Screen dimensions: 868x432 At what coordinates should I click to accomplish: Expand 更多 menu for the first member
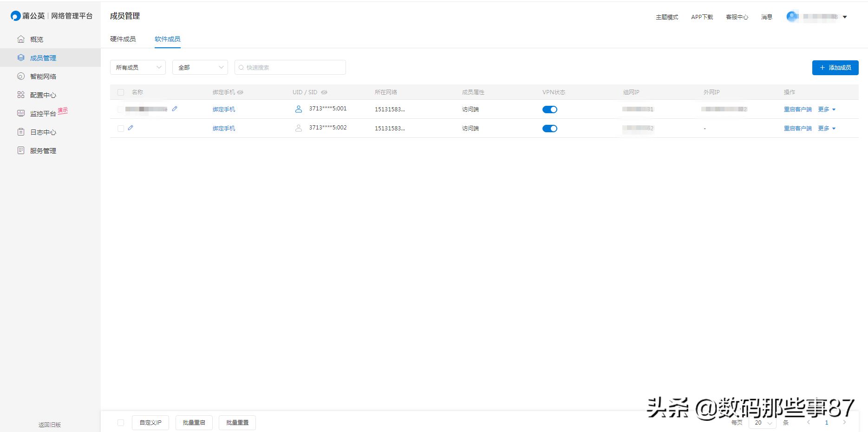point(826,110)
